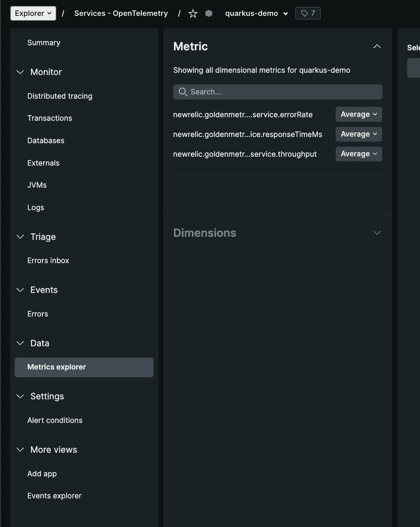Image resolution: width=420 pixels, height=527 pixels.
Task: Open Alert conditions settings
Action: pyautogui.click(x=55, y=420)
